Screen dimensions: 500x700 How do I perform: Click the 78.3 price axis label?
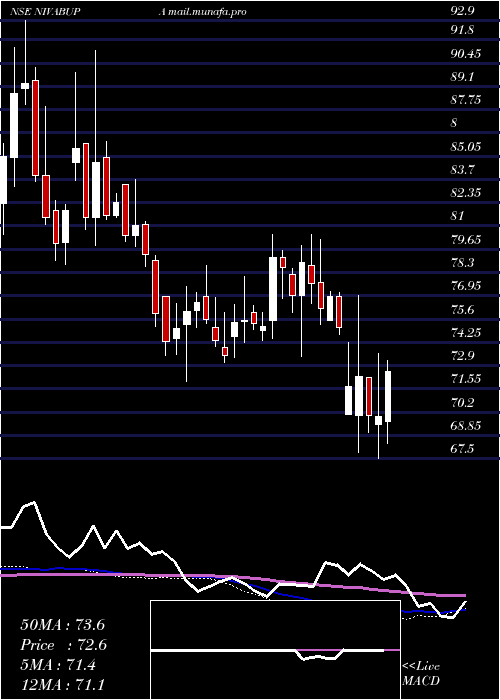click(x=462, y=262)
